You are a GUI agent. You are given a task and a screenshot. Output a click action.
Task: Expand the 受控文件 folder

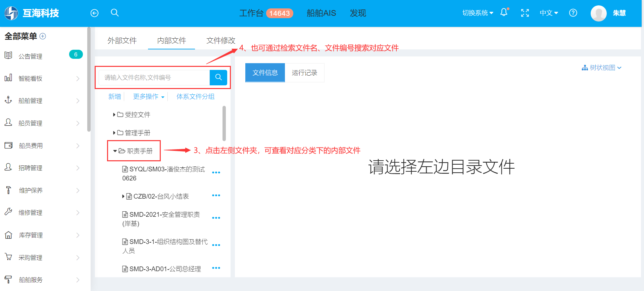[114, 115]
